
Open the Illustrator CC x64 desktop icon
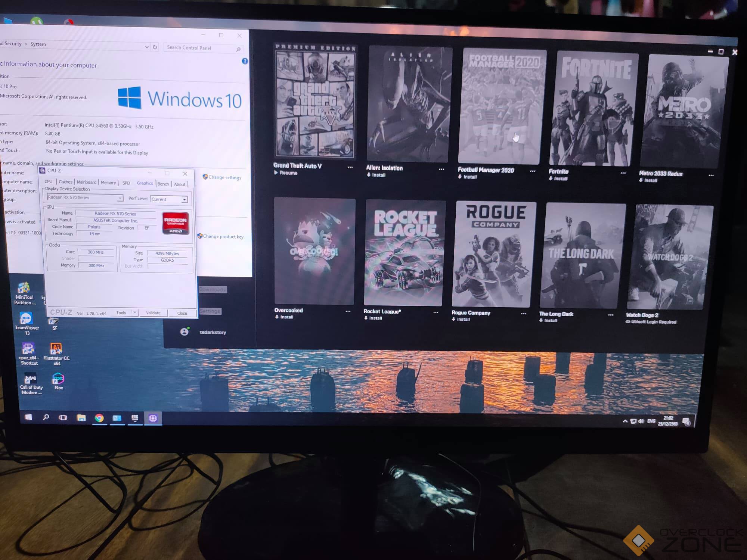pos(56,349)
